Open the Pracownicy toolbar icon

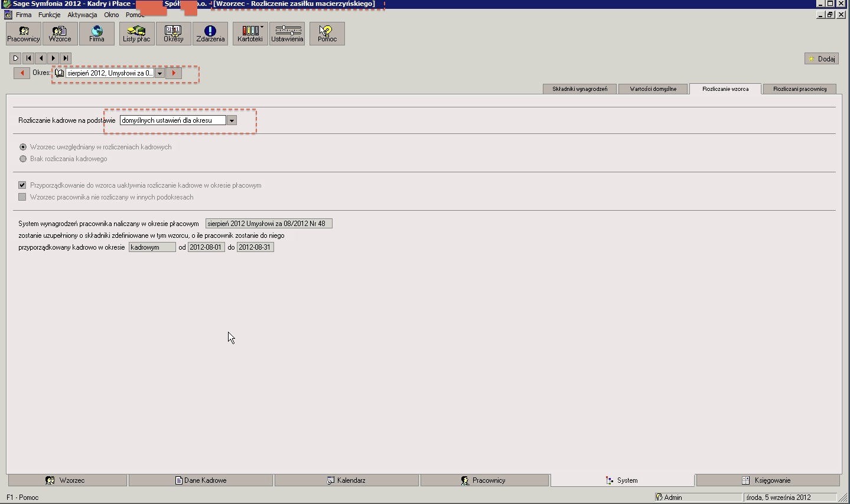click(24, 34)
